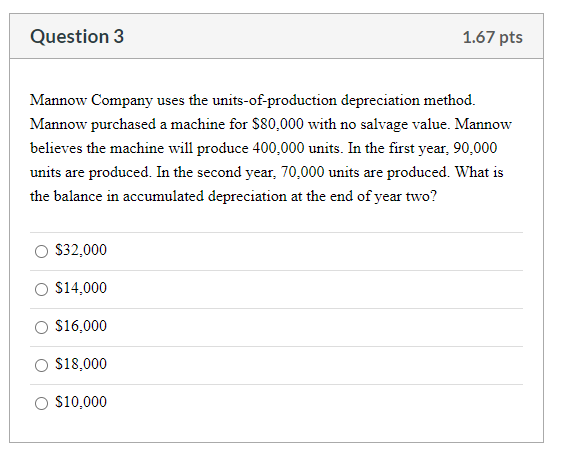Click the $32,000 answer label text
The height and width of the screenshot is (458, 563).
pos(81,250)
